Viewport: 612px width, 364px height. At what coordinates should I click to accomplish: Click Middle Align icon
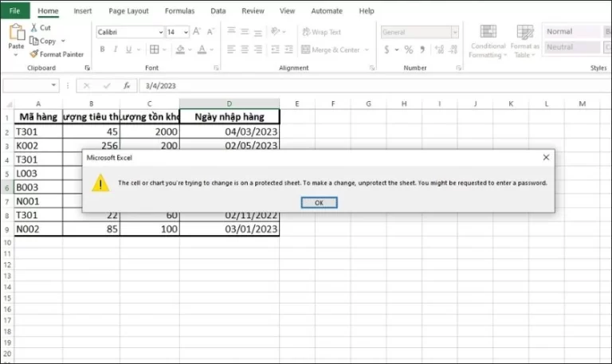click(x=245, y=31)
